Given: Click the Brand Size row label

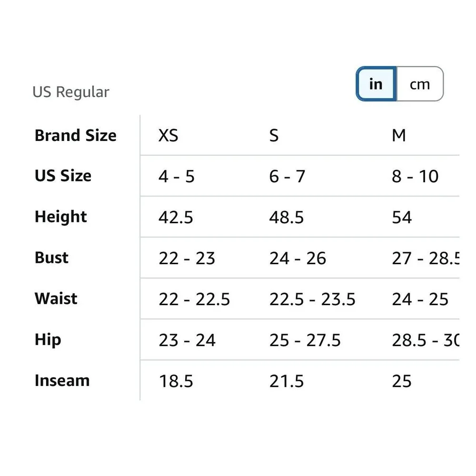Looking at the screenshot, I should pos(76,135).
